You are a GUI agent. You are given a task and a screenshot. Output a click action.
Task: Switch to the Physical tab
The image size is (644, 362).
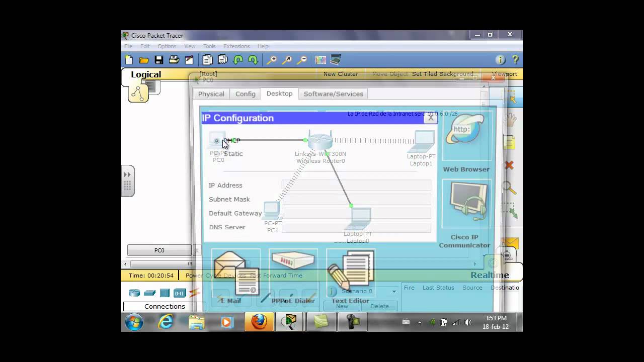pyautogui.click(x=211, y=94)
